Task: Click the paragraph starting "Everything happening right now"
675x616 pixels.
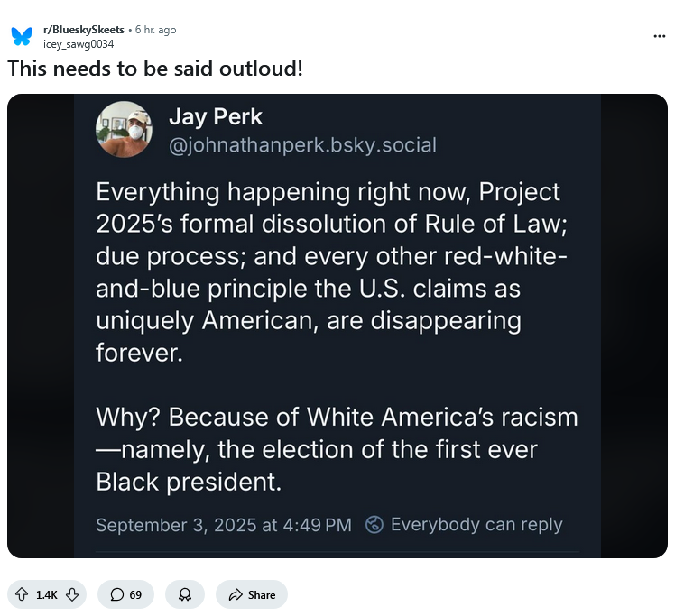Action: click(331, 271)
